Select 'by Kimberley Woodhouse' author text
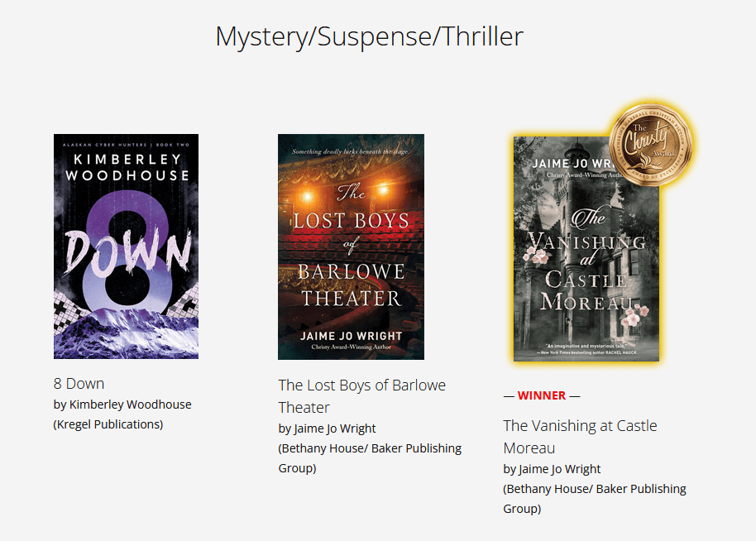 (122, 405)
